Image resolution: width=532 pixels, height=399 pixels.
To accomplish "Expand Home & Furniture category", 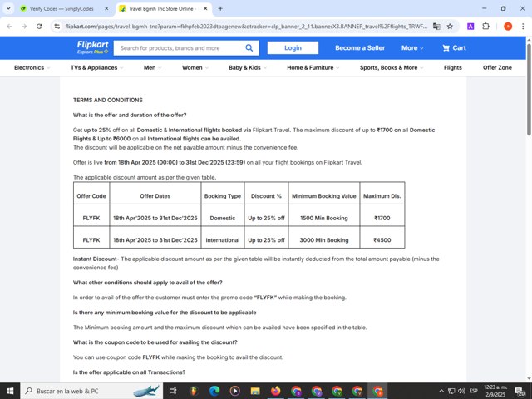I will coord(313,67).
